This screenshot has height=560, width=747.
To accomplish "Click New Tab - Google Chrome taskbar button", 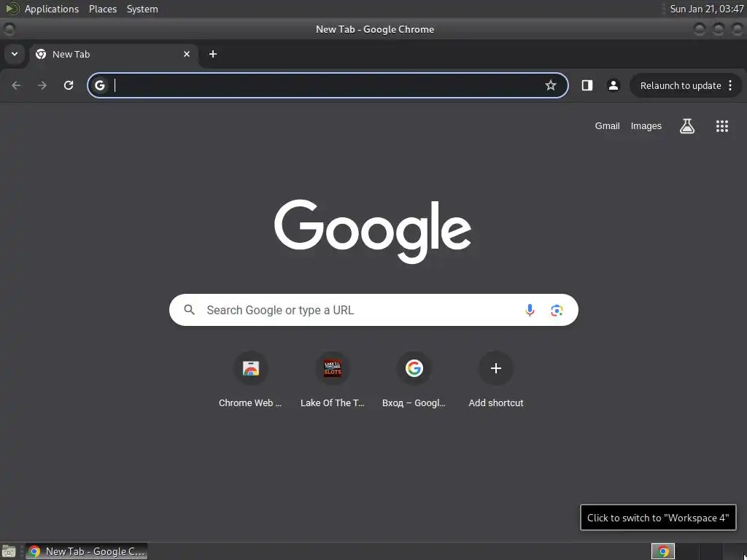I will (x=87, y=551).
